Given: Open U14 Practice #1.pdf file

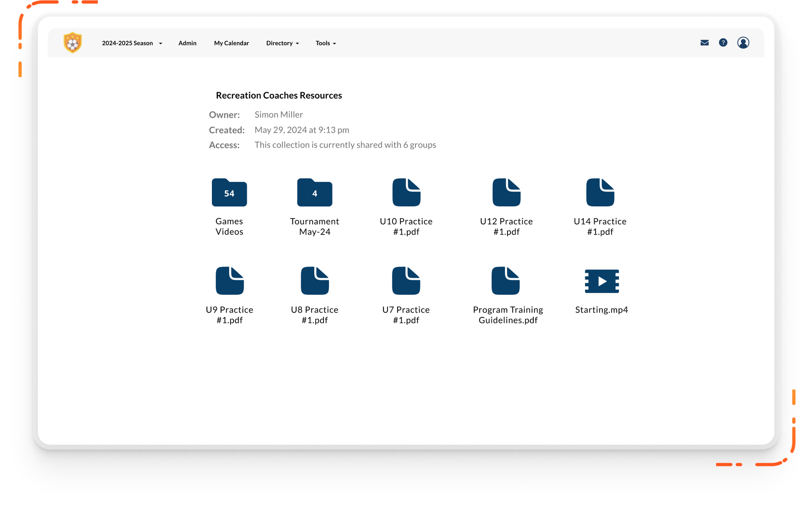Looking at the screenshot, I should pyautogui.click(x=600, y=192).
